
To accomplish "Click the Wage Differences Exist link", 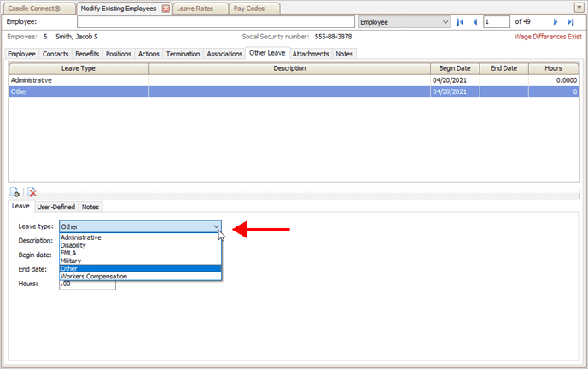I will (548, 38).
